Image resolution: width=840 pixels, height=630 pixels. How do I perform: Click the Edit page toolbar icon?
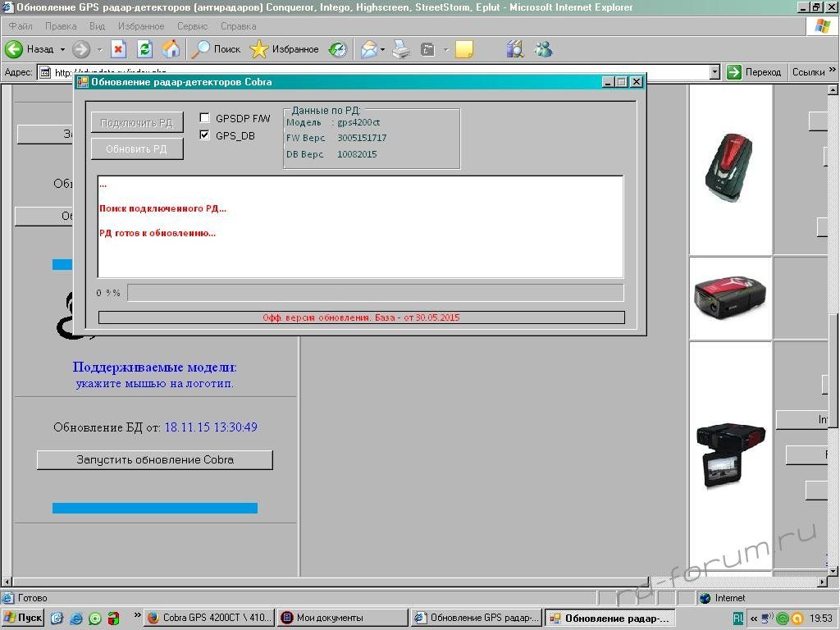coord(427,49)
